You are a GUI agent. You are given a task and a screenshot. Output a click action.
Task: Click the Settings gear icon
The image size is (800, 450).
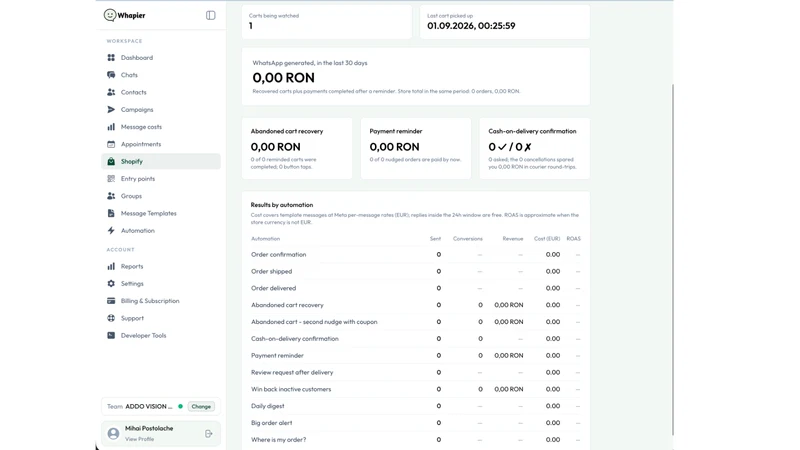111,284
